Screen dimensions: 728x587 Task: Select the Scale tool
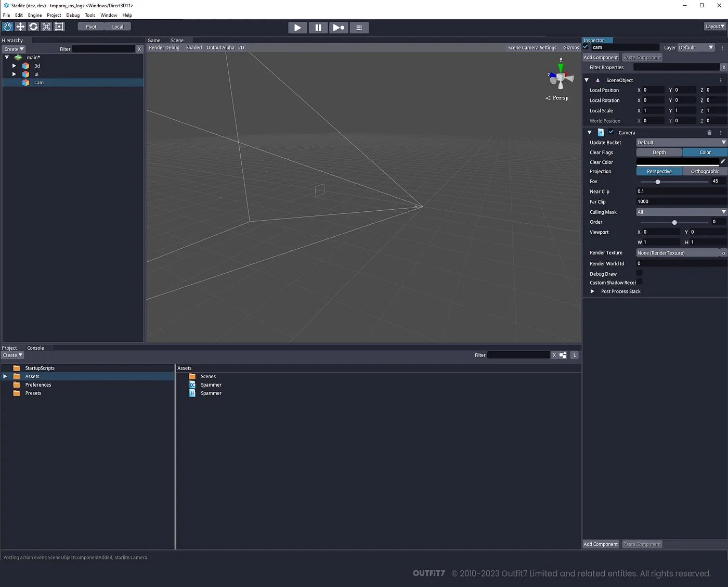click(46, 27)
